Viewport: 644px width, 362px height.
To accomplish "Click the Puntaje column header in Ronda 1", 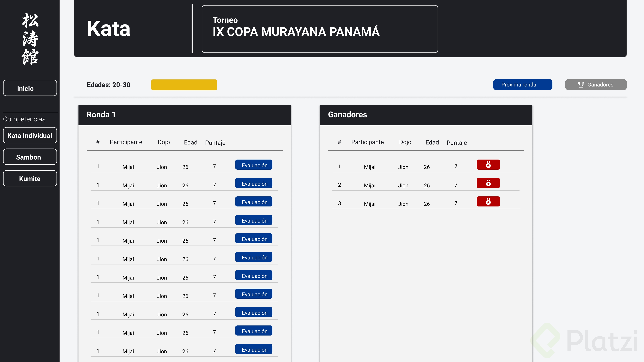I will [x=215, y=143].
